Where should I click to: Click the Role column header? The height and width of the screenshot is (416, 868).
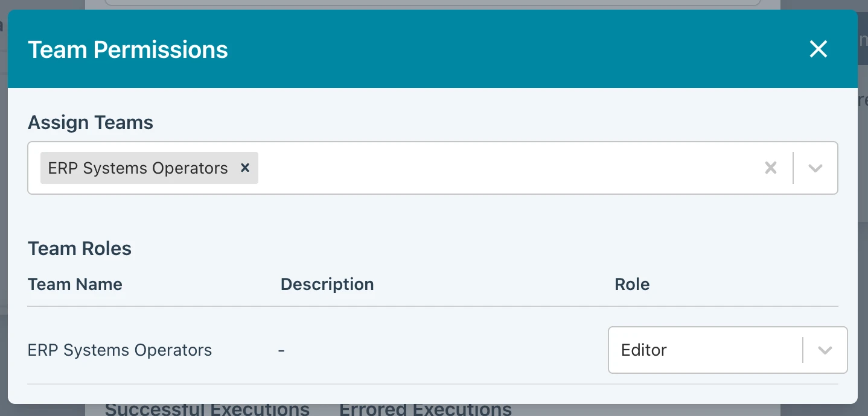tap(632, 285)
